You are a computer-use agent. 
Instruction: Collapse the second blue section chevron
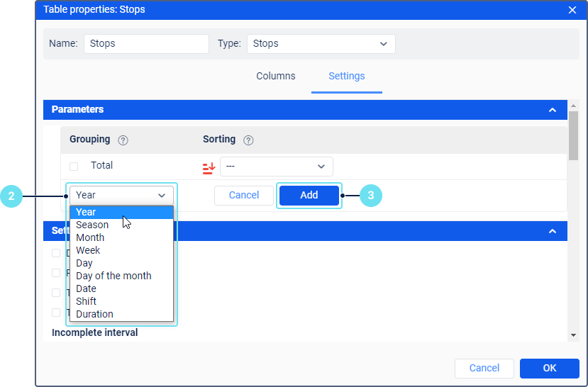(552, 231)
